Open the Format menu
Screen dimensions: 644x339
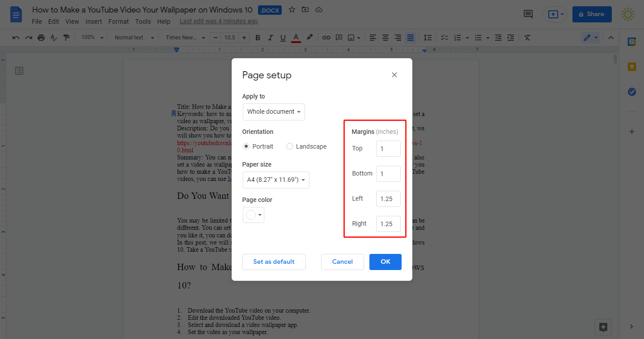pyautogui.click(x=119, y=21)
